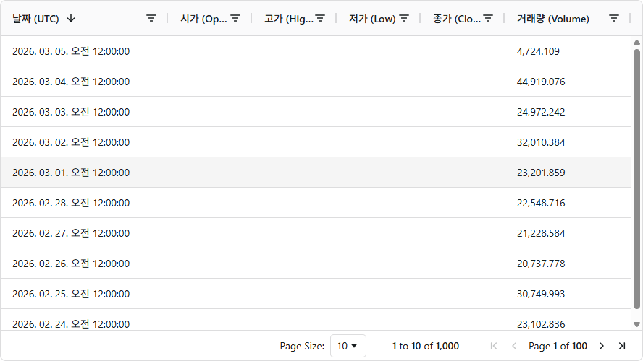This screenshot has height=361, width=643.
Task: Open filter menu for 고가 (High) column
Action: (320, 18)
